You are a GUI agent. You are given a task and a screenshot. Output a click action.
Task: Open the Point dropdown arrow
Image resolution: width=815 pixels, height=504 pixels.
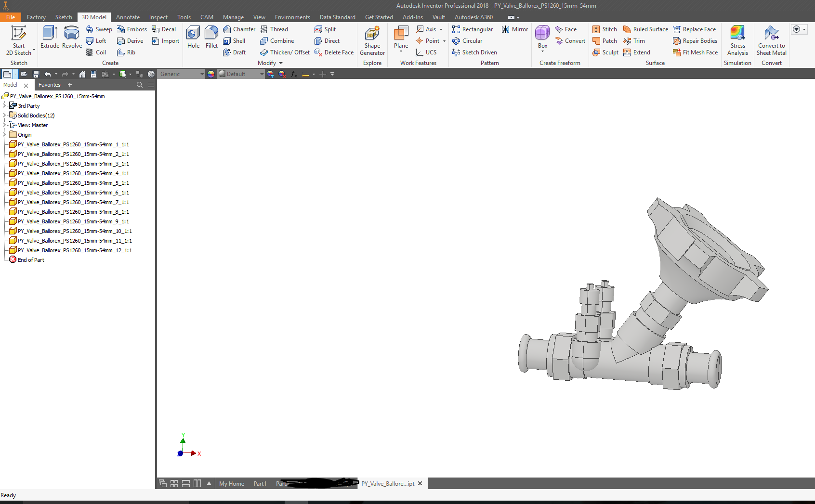(x=444, y=41)
